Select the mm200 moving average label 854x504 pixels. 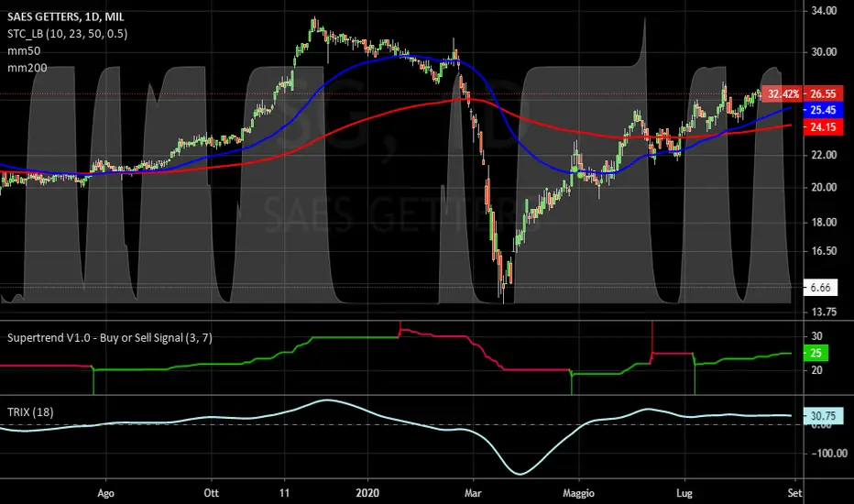click(27, 68)
